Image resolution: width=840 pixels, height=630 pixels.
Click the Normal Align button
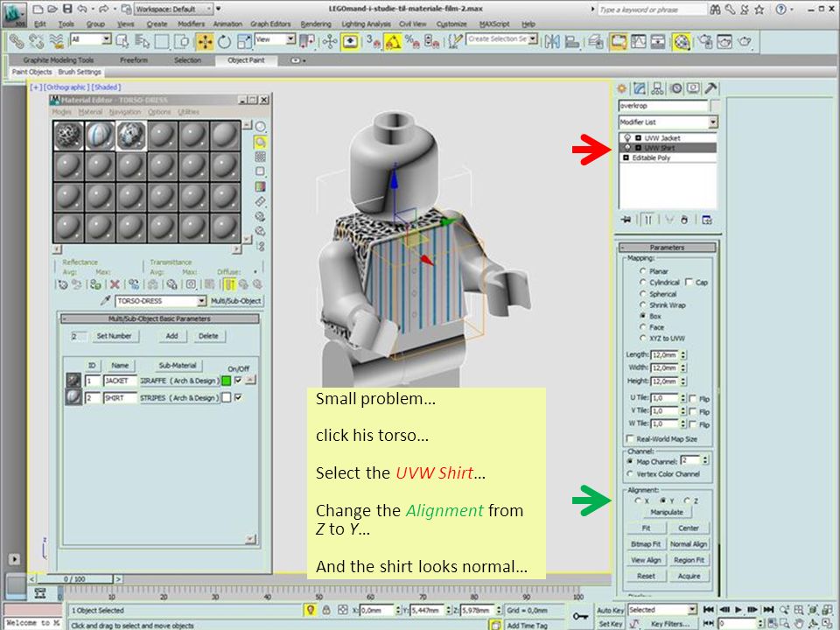pos(689,544)
